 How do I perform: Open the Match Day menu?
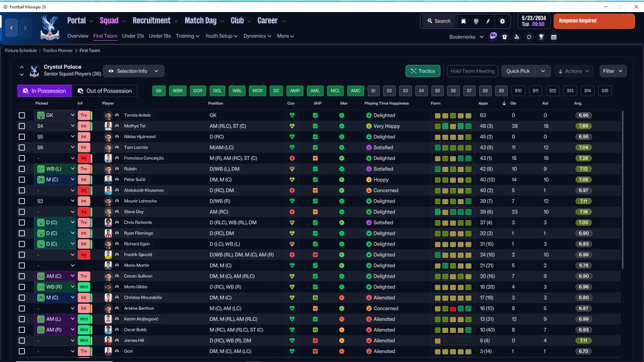pyautogui.click(x=204, y=21)
